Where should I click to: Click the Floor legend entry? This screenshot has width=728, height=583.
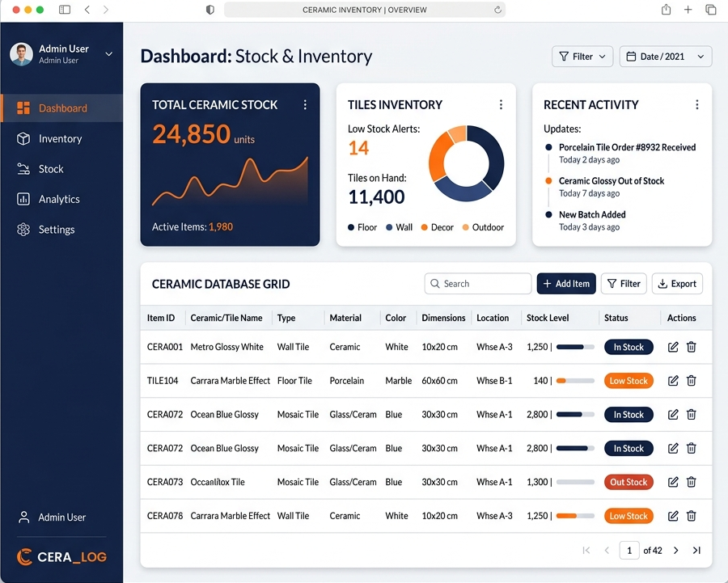coord(362,227)
